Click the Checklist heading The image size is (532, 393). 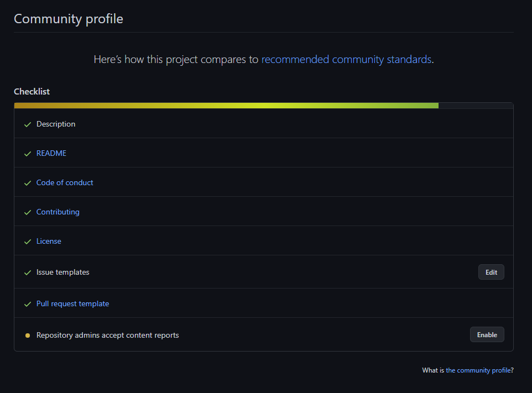point(32,91)
